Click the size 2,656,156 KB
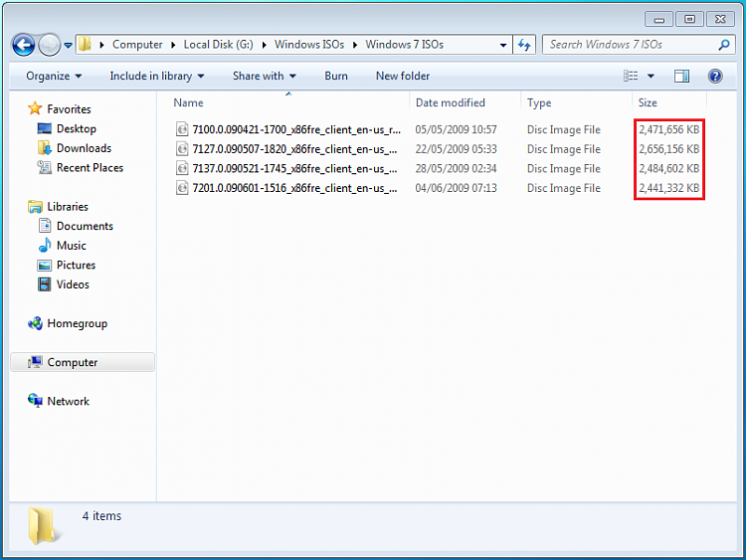Image resolution: width=746 pixels, height=560 pixels. click(x=669, y=149)
